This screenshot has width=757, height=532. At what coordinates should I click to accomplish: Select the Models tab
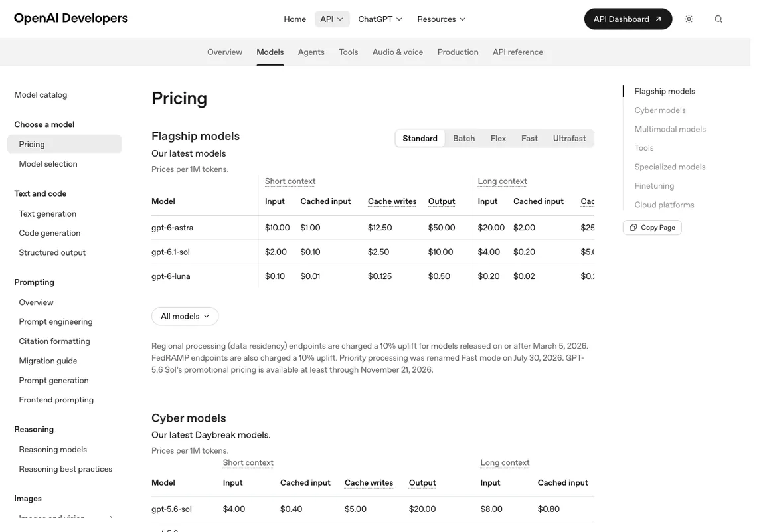[x=270, y=52]
